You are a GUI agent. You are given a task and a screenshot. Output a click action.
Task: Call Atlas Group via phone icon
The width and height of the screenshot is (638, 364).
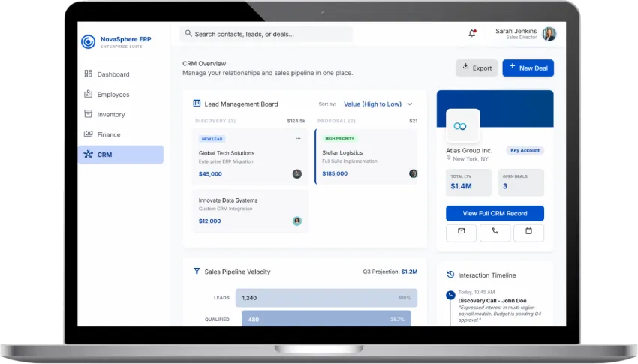click(495, 233)
